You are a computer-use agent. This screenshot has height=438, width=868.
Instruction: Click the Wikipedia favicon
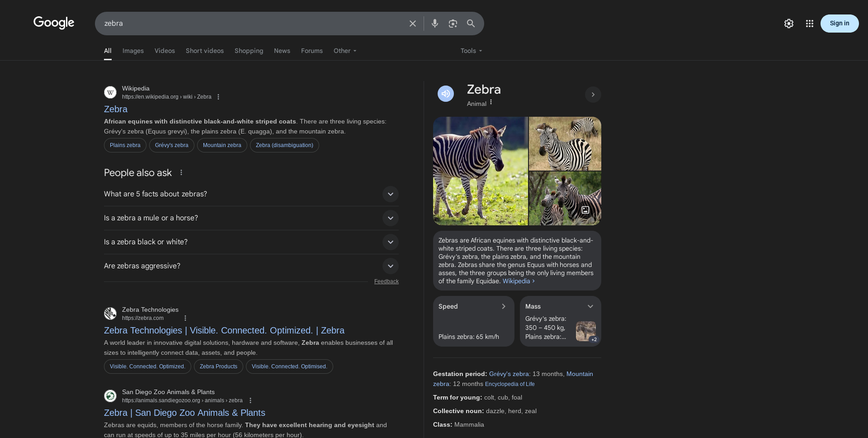[110, 92]
